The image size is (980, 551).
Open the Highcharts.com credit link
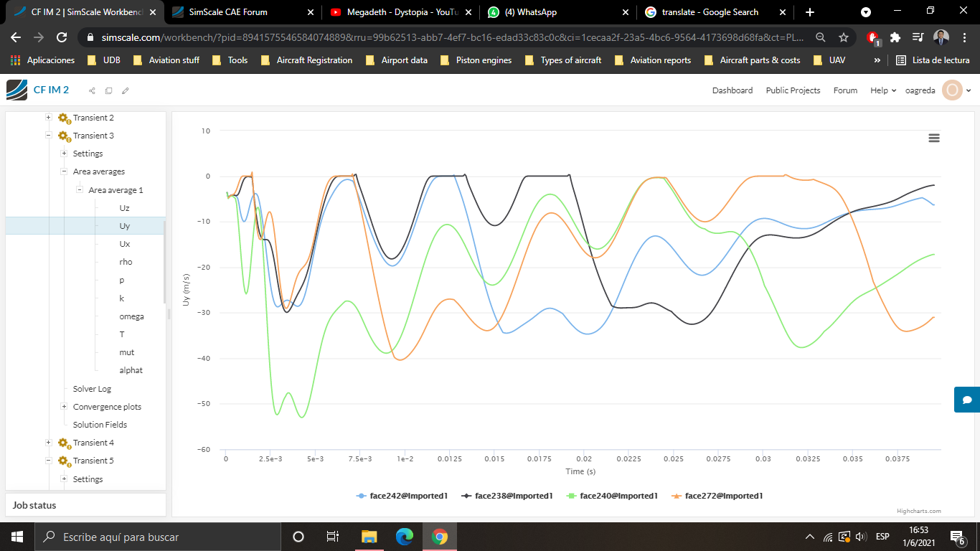(918, 511)
